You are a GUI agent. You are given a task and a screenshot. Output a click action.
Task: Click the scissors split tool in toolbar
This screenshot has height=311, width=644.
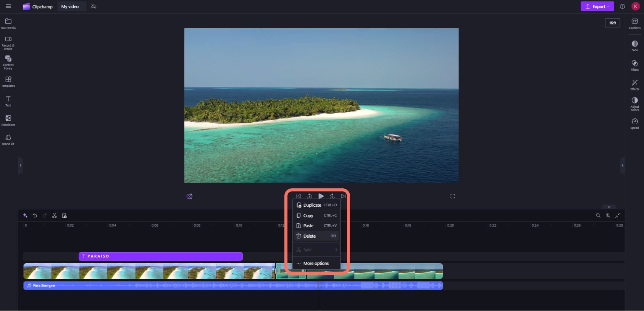tap(55, 215)
